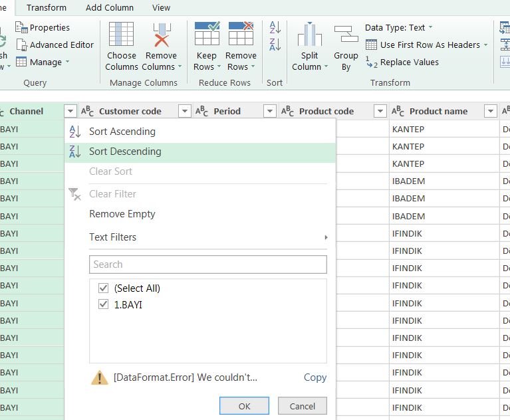The width and height of the screenshot is (510, 420).
Task: Switch to the Transform ribbon tab
Action: [46, 7]
